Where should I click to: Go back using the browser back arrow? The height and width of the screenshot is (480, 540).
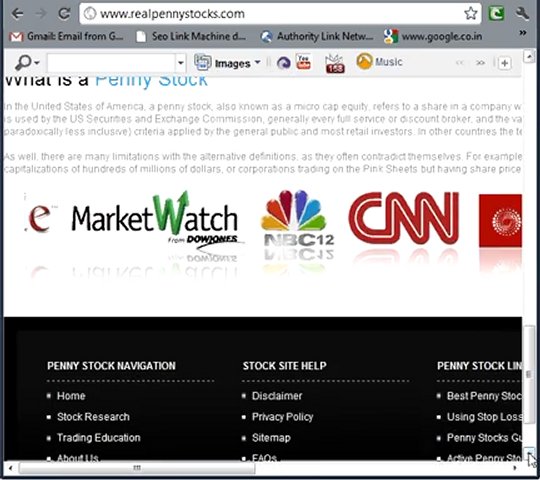[x=17, y=14]
